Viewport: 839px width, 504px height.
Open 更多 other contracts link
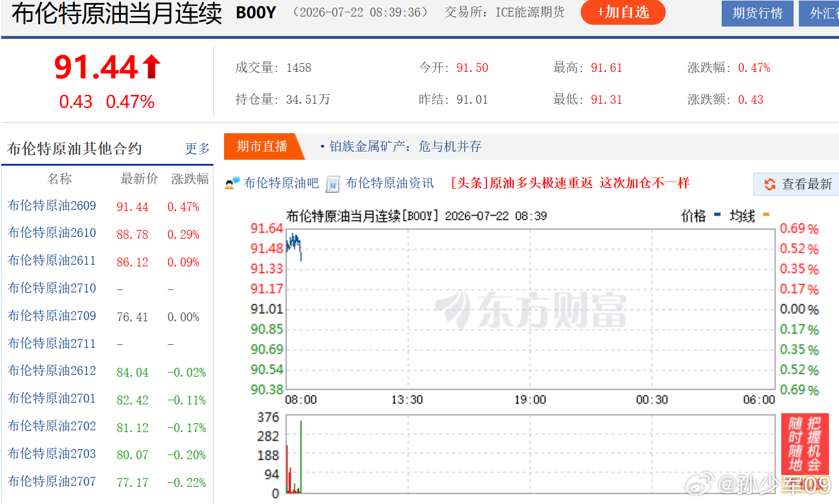[x=197, y=149]
